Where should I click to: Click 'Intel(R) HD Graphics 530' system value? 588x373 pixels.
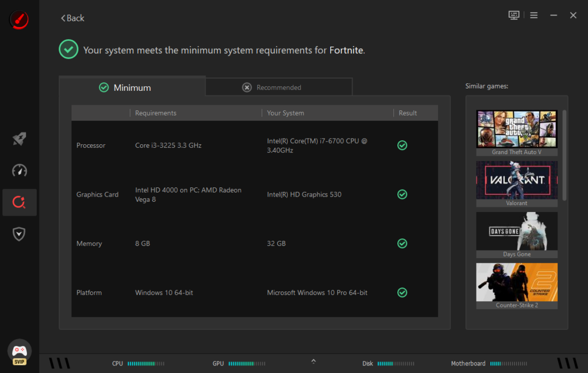point(304,194)
